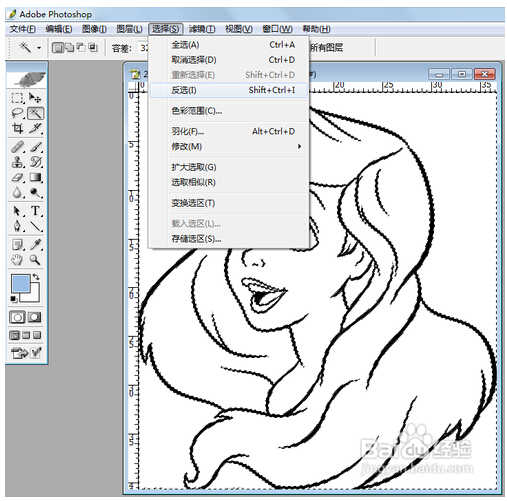Choose 反选(I) to invert selection

[228, 90]
